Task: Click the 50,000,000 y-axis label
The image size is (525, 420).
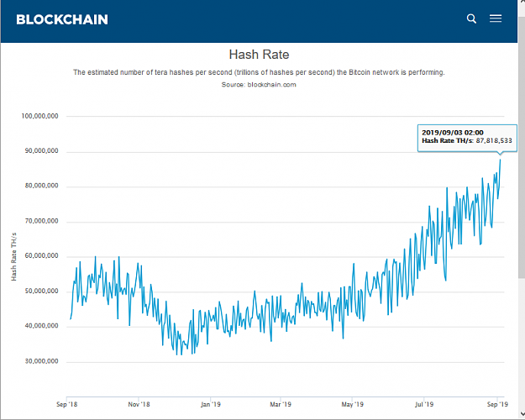Action: click(x=41, y=291)
